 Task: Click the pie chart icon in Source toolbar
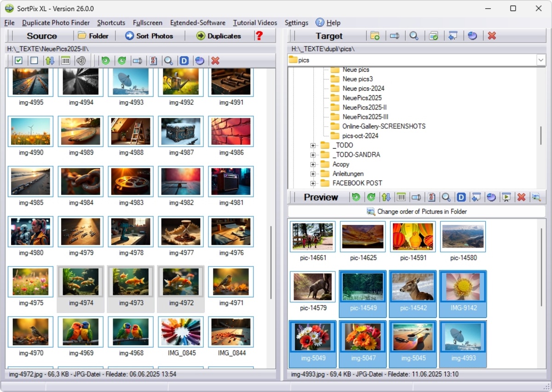point(200,60)
